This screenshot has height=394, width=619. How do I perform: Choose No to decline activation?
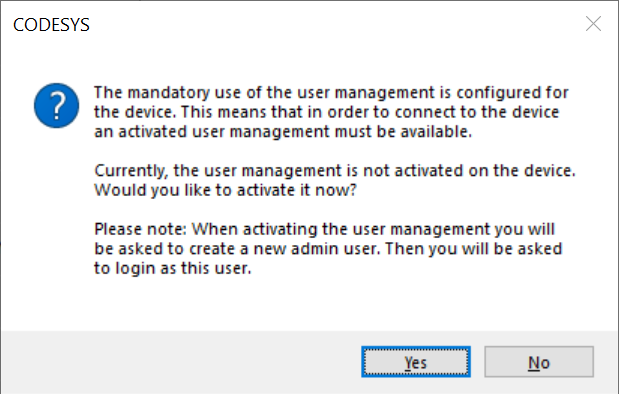pyautogui.click(x=539, y=362)
